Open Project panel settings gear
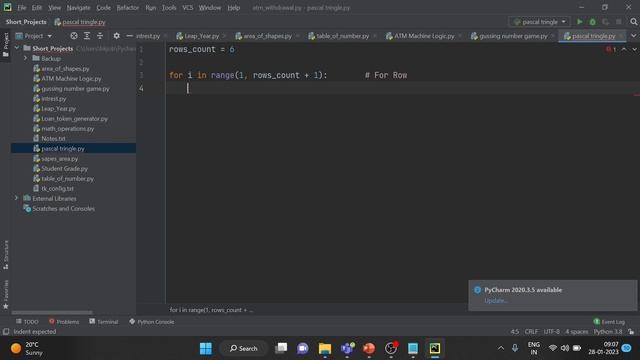 116,36
